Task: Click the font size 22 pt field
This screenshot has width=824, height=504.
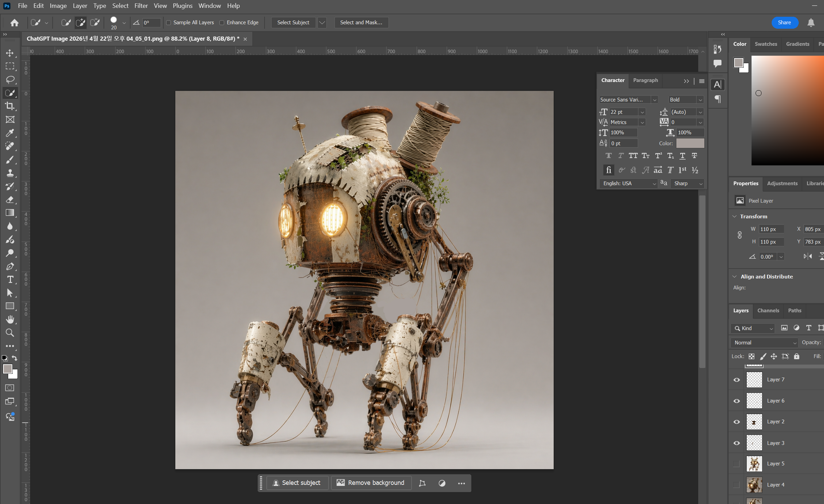Action: tap(623, 112)
